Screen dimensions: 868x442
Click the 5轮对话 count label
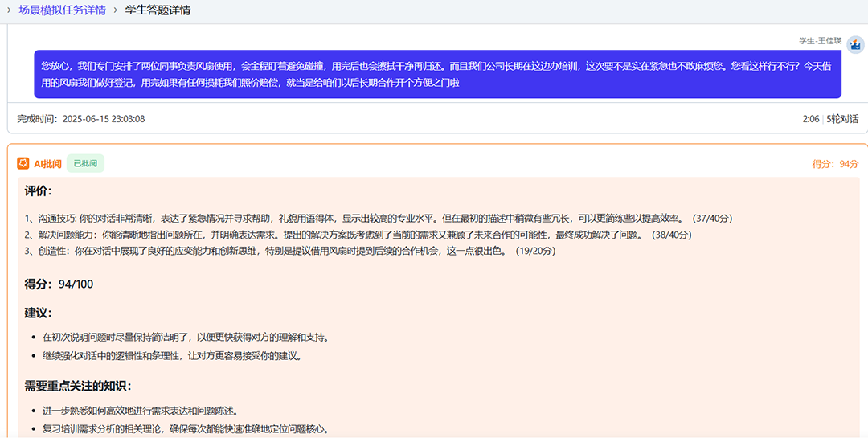point(842,118)
